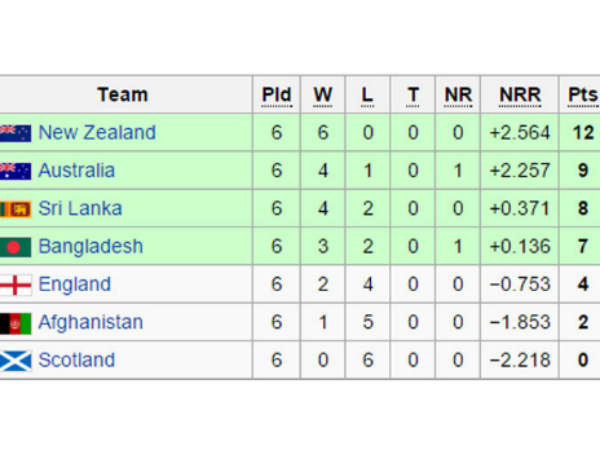Open the Afghanistan team link
The height and width of the screenshot is (450, 600).
pos(90,323)
